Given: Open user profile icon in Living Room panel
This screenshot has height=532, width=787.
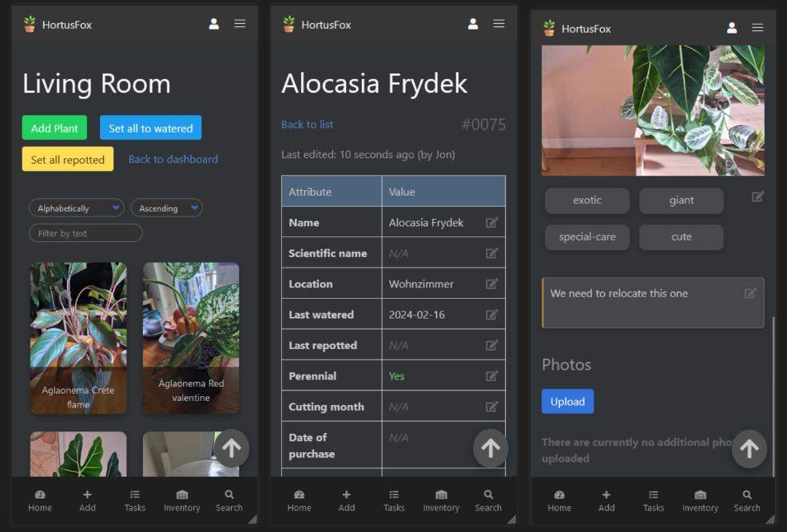Looking at the screenshot, I should coord(213,24).
